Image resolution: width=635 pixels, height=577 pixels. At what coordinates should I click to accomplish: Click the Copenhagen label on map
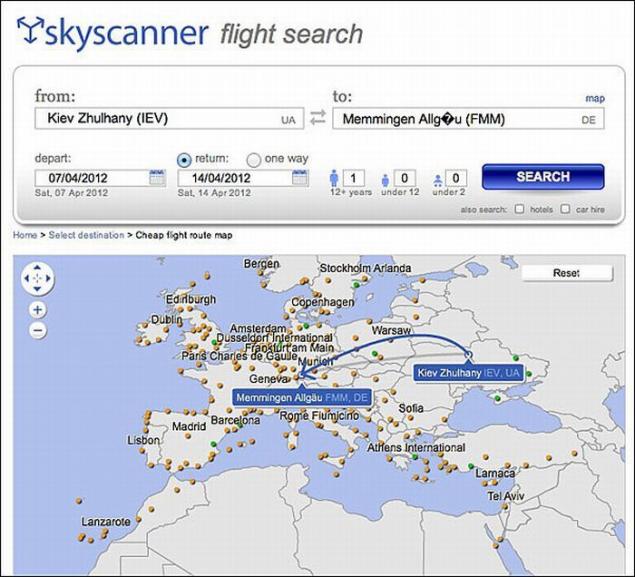click(x=322, y=302)
